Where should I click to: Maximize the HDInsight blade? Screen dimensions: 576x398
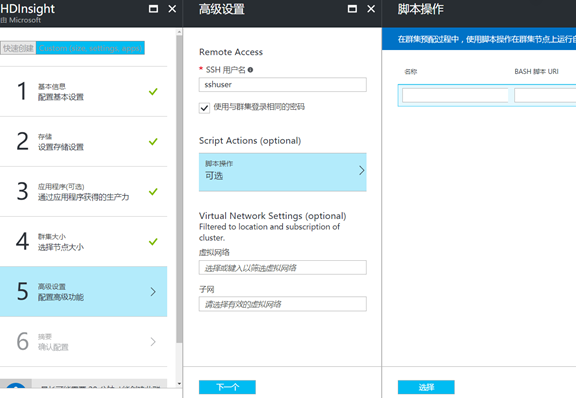tap(153, 9)
